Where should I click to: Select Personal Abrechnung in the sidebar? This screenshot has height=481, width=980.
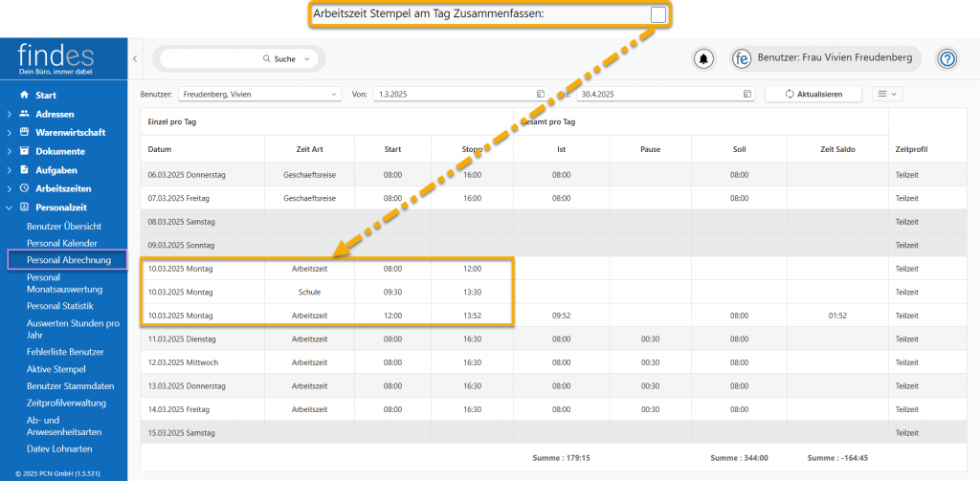(x=68, y=260)
